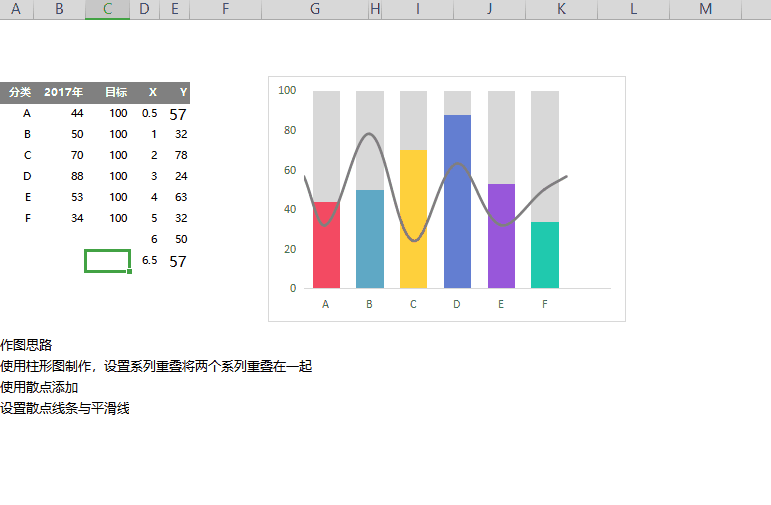Image resolution: width=771 pixels, height=505 pixels.
Task: Click the vertical axis label 100
Action: 287,90
